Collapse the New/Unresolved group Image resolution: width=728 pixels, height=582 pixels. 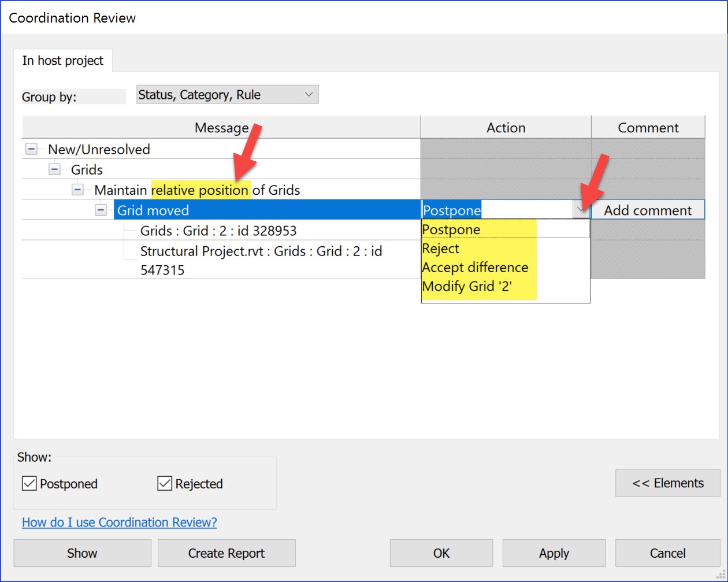pos(31,149)
